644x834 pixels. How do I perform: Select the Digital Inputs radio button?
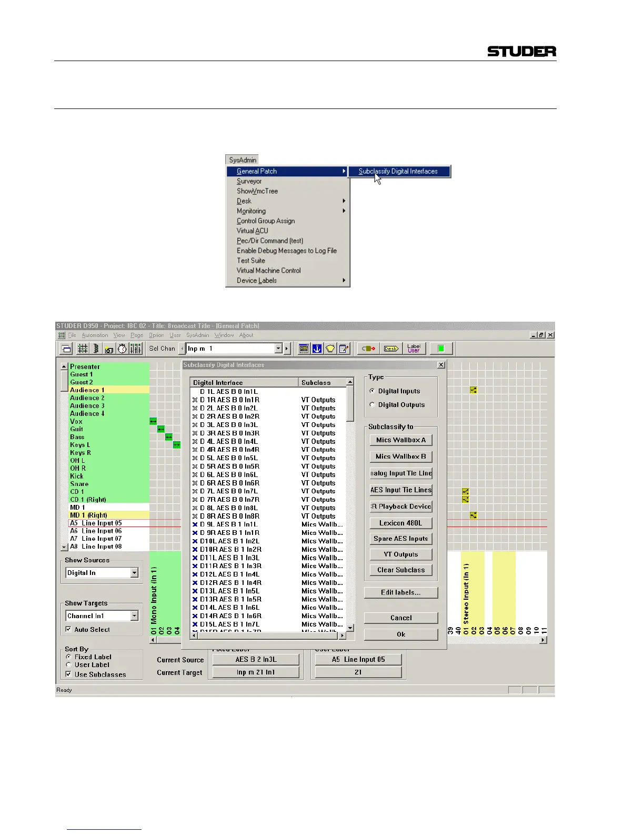[x=373, y=391]
